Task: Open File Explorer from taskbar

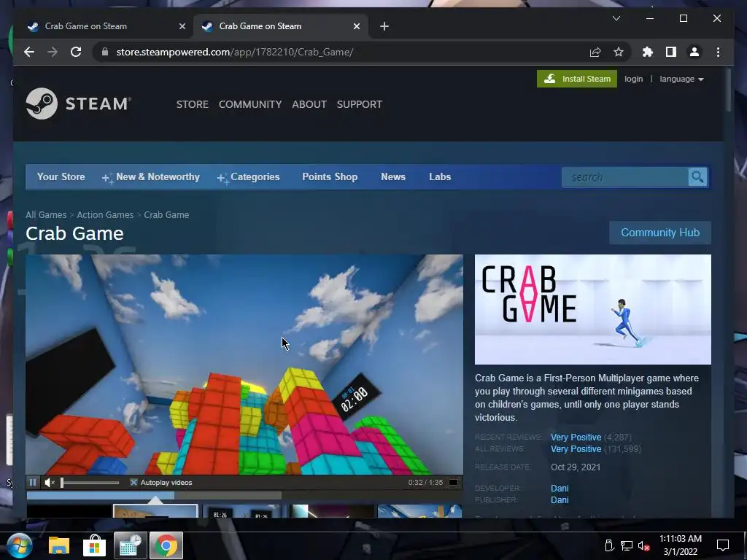Action: pyautogui.click(x=59, y=545)
